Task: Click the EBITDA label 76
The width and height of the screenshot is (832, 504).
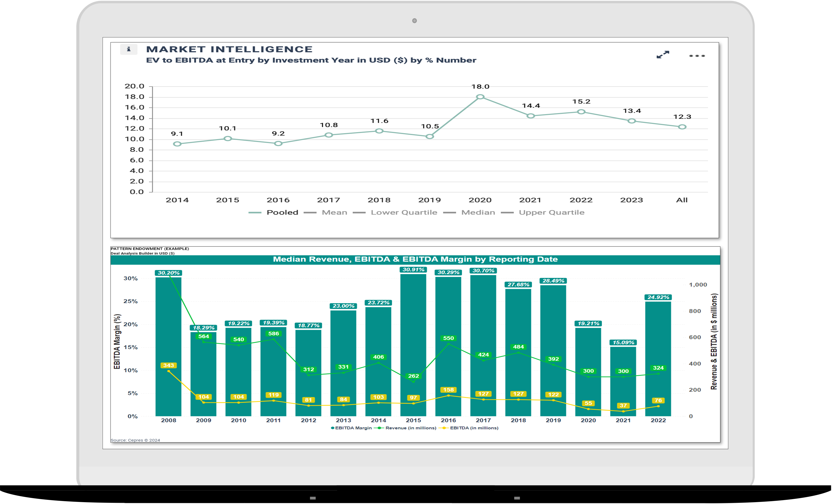Action: [x=658, y=400]
